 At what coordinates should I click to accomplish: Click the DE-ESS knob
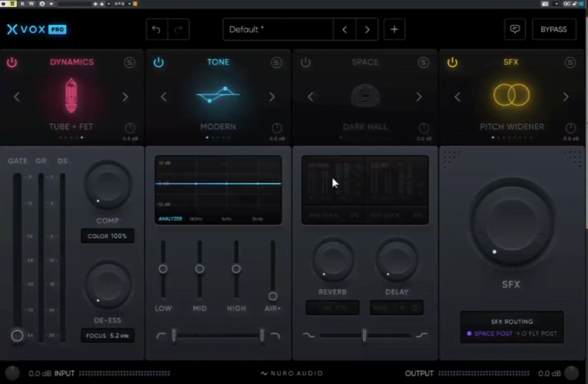coord(108,285)
